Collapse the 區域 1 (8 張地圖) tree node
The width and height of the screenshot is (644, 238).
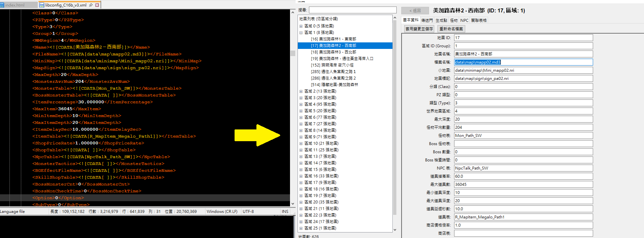(301, 33)
